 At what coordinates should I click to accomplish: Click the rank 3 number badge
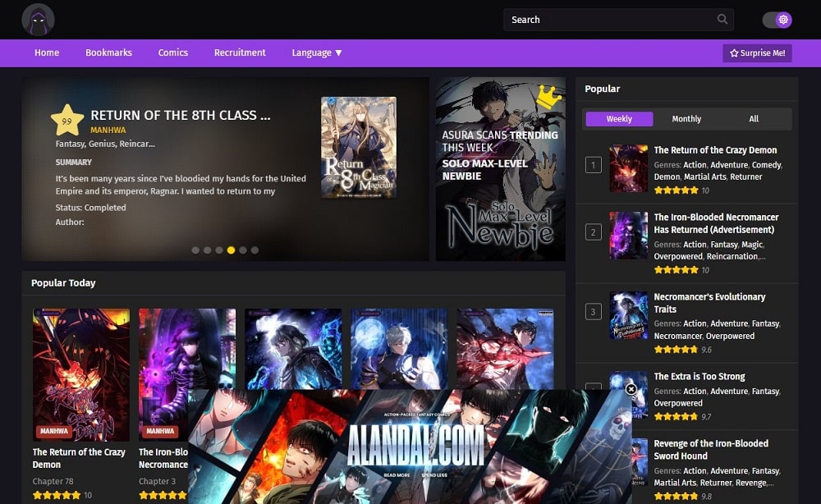tap(594, 312)
